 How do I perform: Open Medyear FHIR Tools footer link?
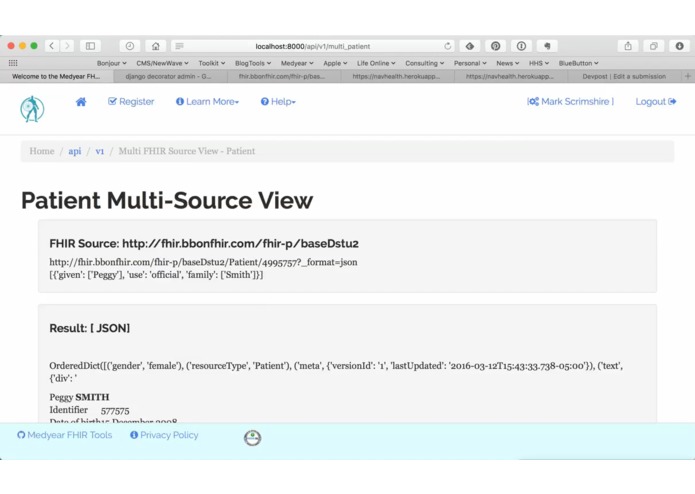point(65,435)
